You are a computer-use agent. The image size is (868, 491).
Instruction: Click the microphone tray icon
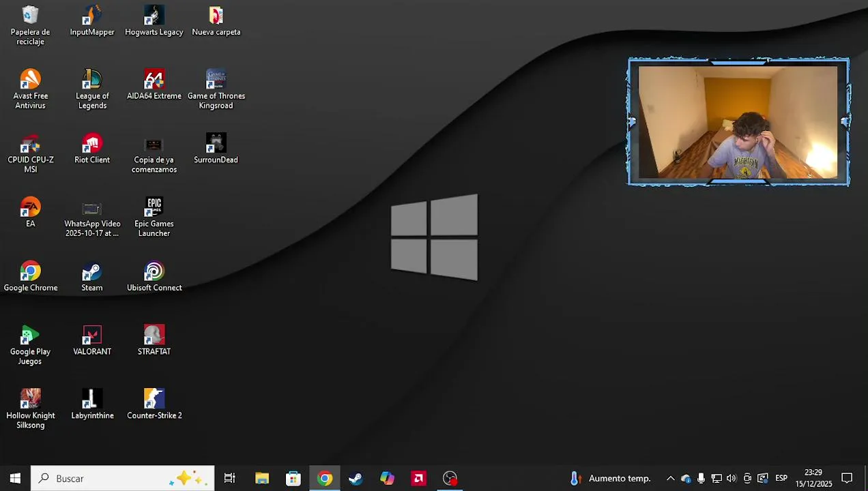[x=701, y=478]
